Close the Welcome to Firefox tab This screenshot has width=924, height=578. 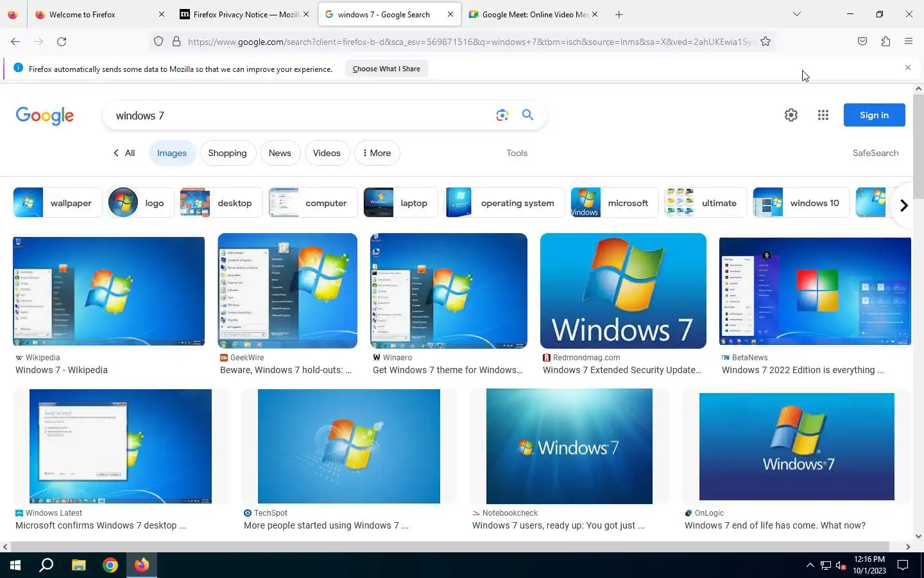pyautogui.click(x=161, y=14)
